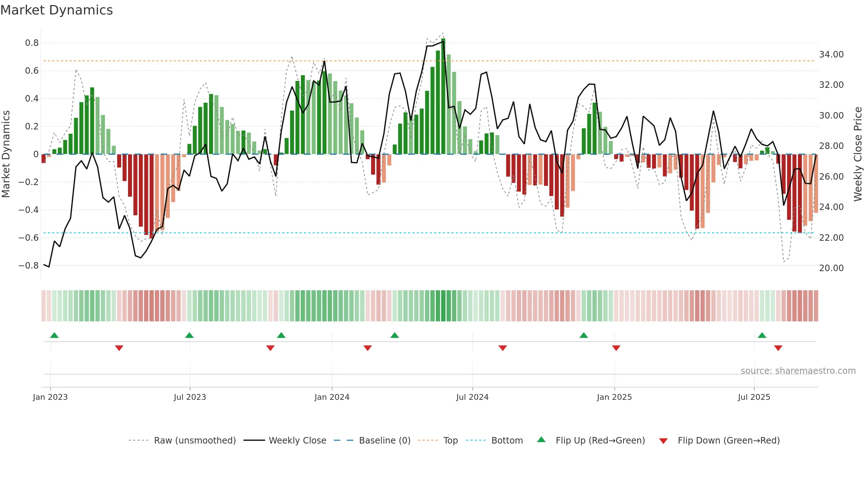The height and width of the screenshot is (488, 868).
Task: Click the red triangle icon in the legend
Action: point(663,441)
